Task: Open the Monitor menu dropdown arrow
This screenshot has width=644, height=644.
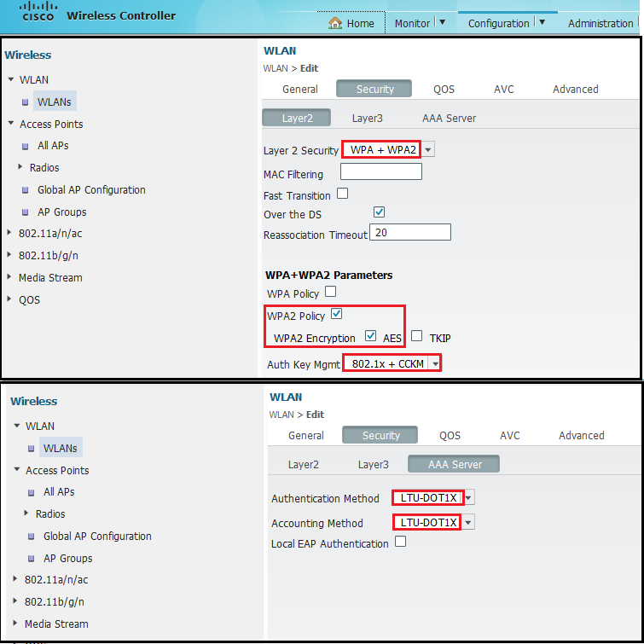Action: (441, 22)
